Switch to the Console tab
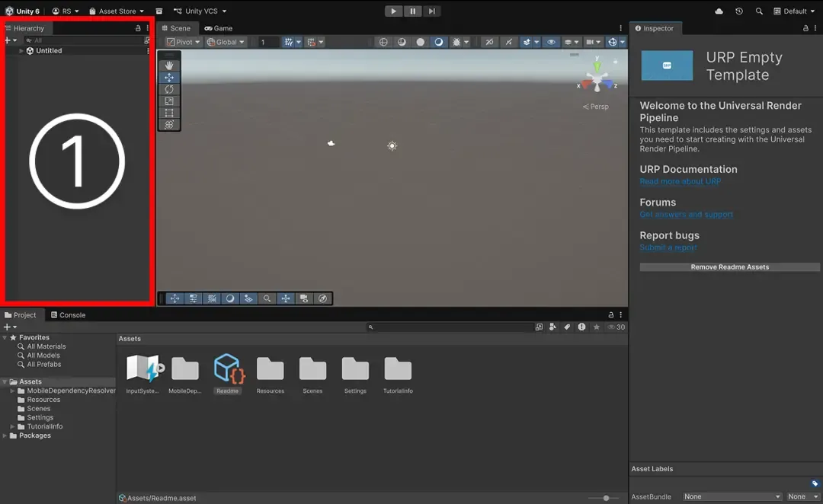 point(68,315)
